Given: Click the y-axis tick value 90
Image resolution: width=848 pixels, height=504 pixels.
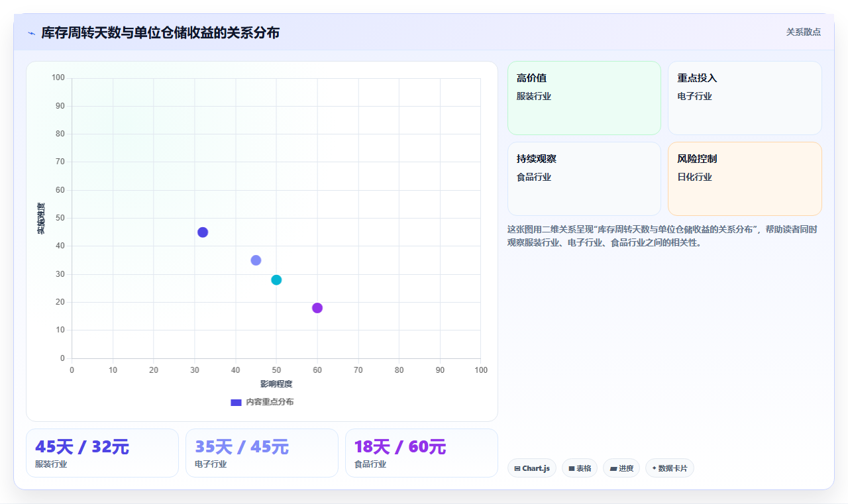Looking at the screenshot, I should [x=60, y=106].
